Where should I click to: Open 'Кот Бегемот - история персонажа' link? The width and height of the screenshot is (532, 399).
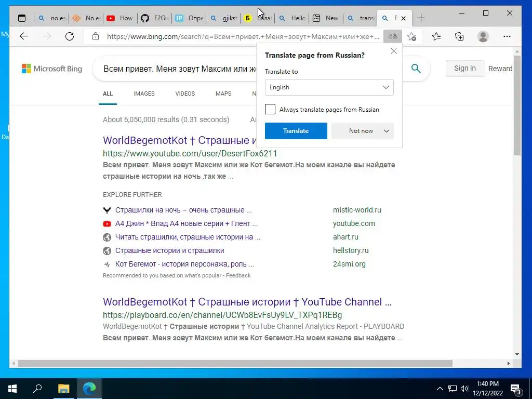point(184,264)
